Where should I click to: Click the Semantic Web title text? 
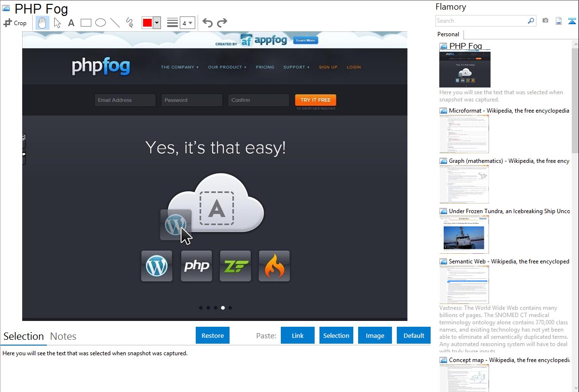click(509, 261)
